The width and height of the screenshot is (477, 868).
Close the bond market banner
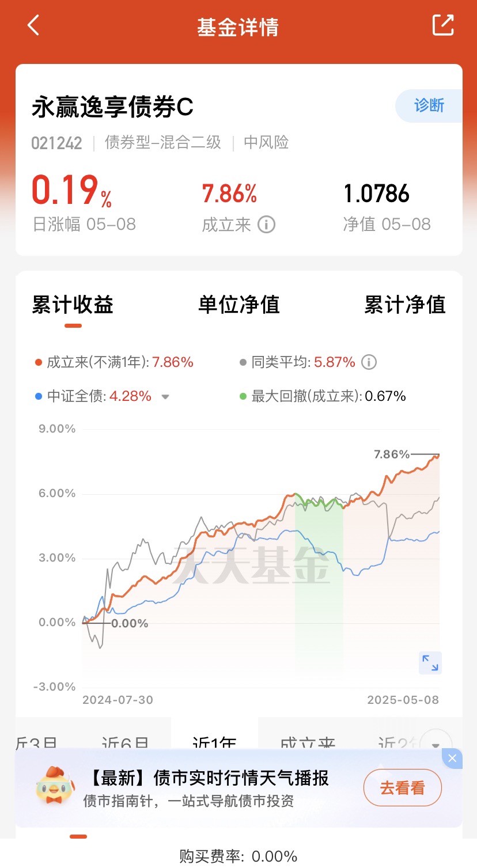[452, 758]
